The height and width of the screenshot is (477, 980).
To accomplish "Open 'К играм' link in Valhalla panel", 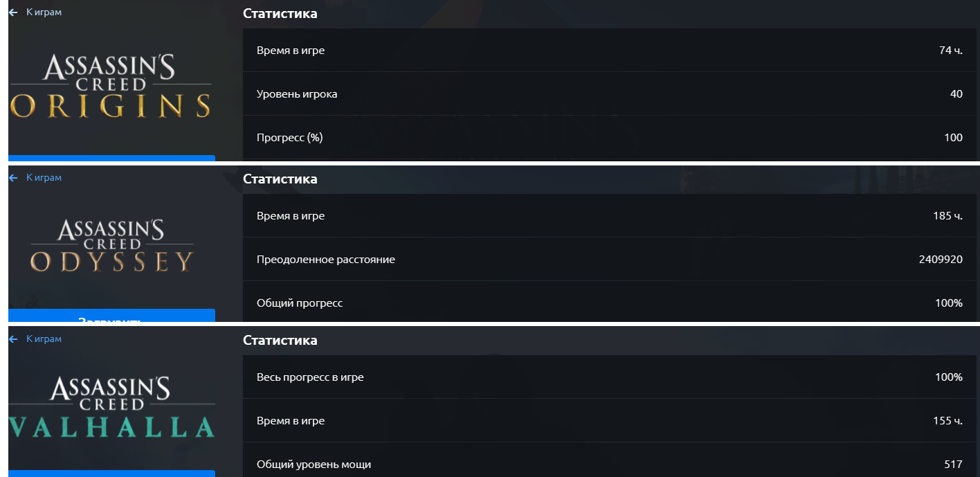I will tap(44, 339).
